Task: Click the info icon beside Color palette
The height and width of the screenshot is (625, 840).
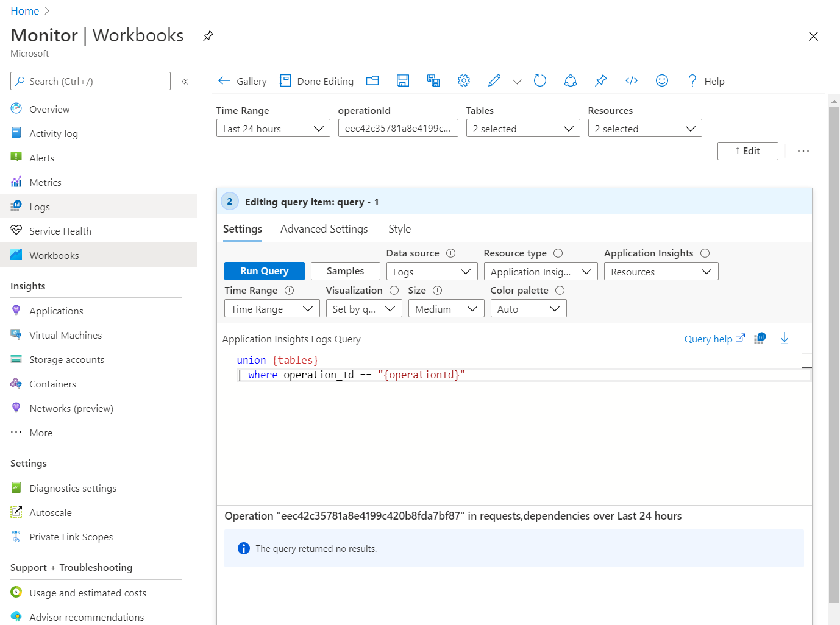Action: (560, 291)
